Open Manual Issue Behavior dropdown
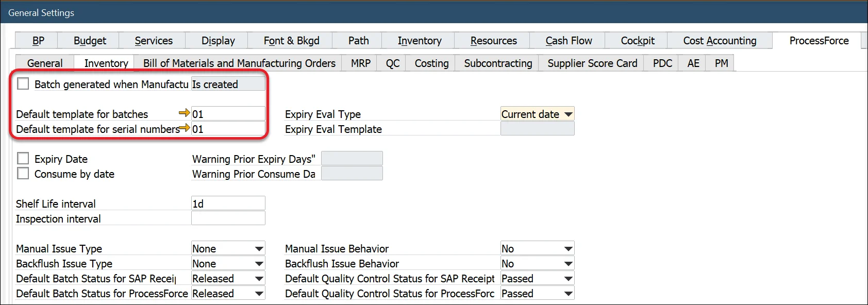Screen dimensions: 868x305 pyautogui.click(x=537, y=248)
